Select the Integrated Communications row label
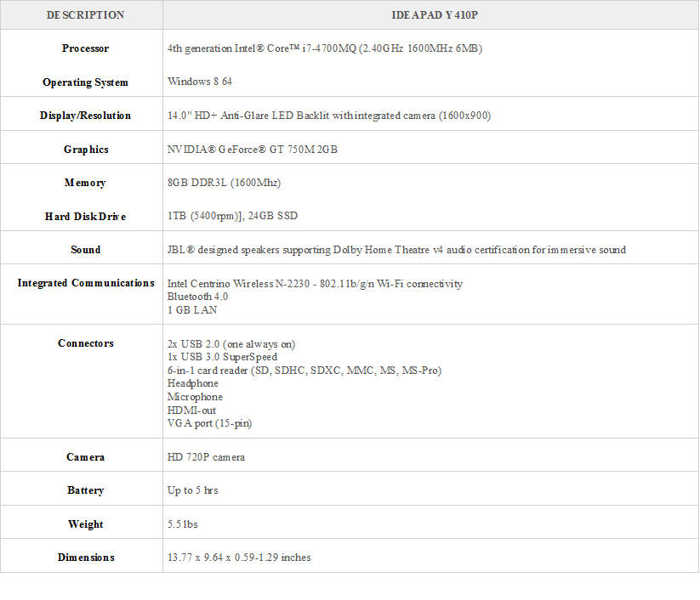700x600 pixels. click(86, 283)
